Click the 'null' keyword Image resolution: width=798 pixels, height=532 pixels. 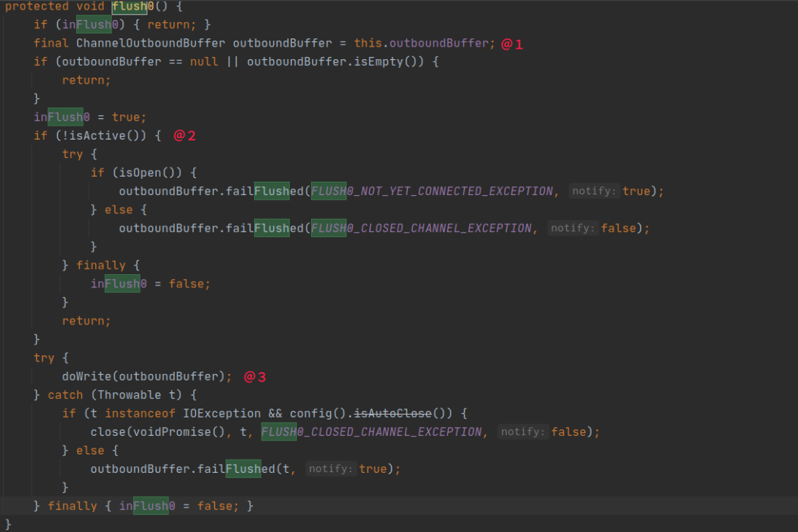point(204,61)
